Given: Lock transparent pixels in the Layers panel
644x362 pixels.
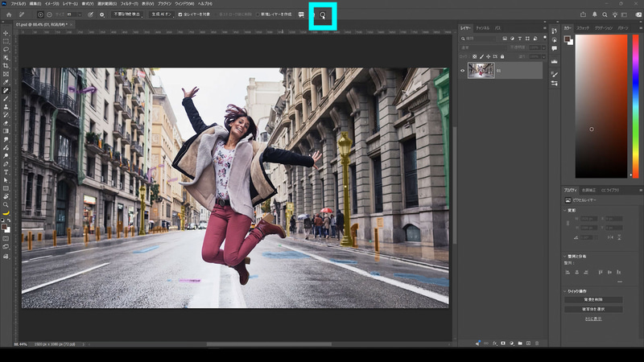Looking at the screenshot, I should click(474, 56).
